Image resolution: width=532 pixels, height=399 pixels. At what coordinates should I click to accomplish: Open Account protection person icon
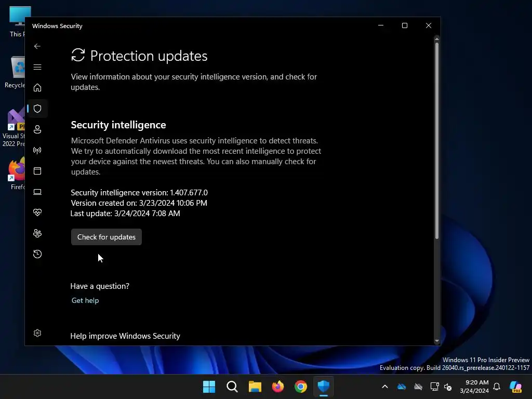(37, 129)
